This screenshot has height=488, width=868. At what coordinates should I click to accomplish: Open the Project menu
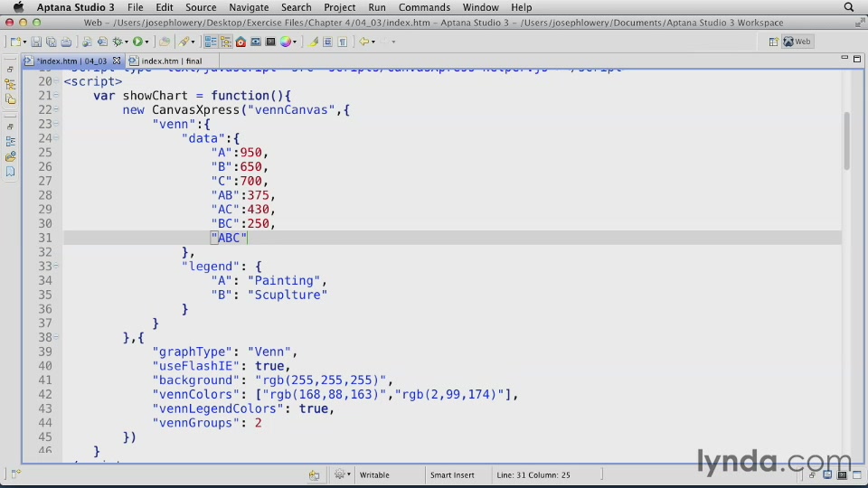[339, 7]
